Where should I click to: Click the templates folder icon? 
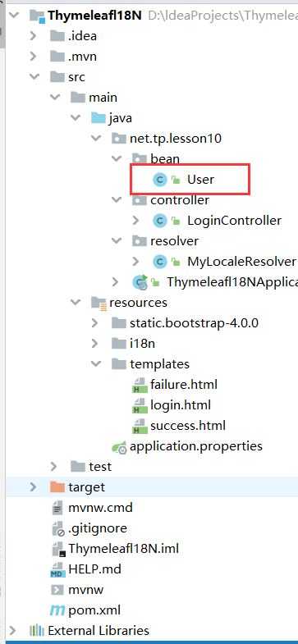(119, 364)
